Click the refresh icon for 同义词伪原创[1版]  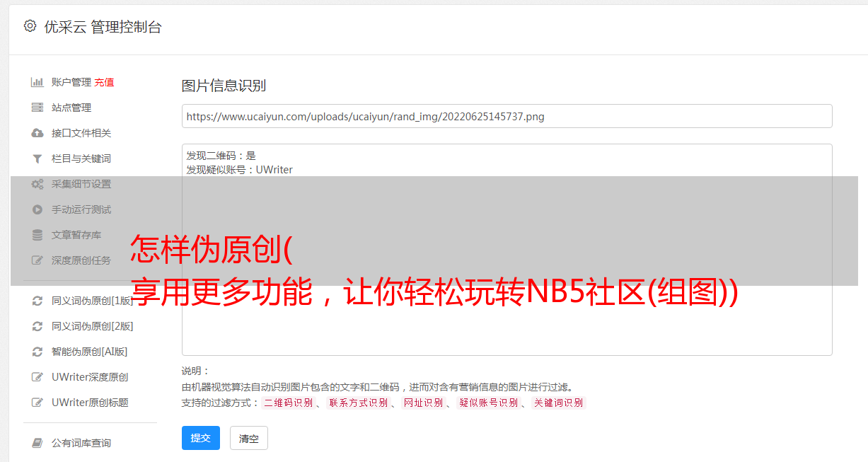click(x=37, y=301)
